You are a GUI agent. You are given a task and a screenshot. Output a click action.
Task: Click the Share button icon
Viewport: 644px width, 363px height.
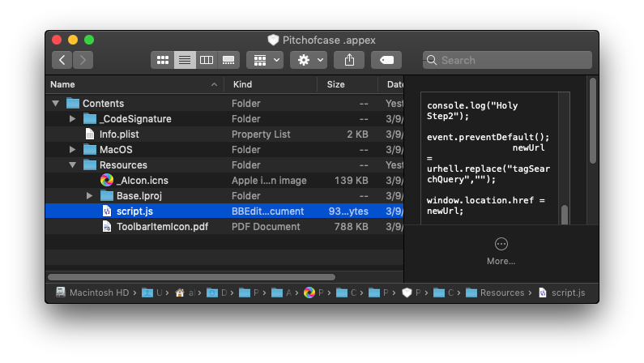click(x=349, y=60)
